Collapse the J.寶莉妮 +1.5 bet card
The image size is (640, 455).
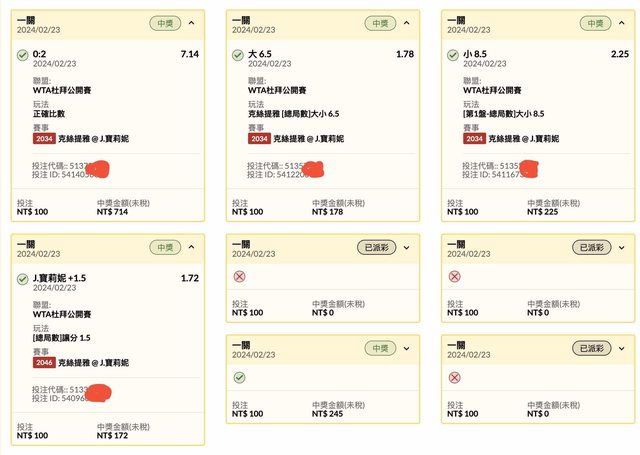pyautogui.click(x=191, y=246)
